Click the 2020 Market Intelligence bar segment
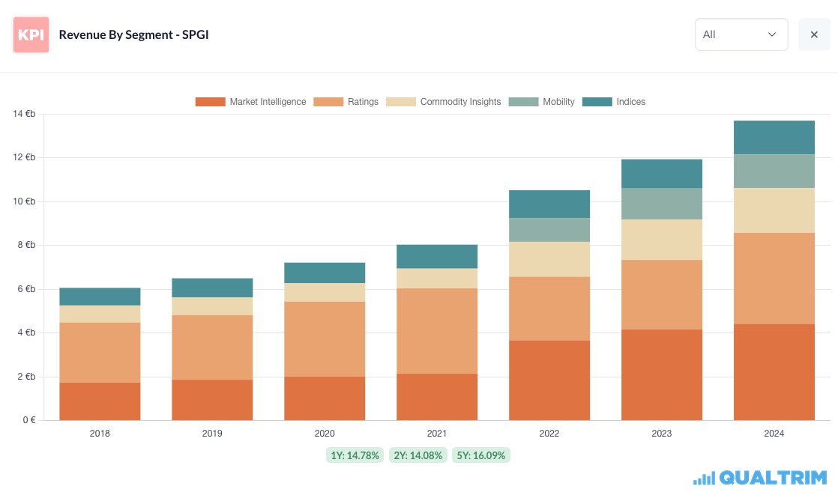This screenshot has width=838, height=504. (325, 398)
